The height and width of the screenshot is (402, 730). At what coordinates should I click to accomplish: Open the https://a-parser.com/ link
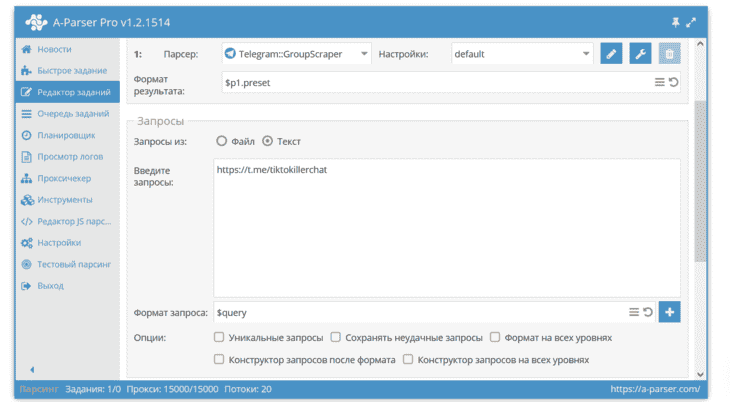(x=655, y=389)
